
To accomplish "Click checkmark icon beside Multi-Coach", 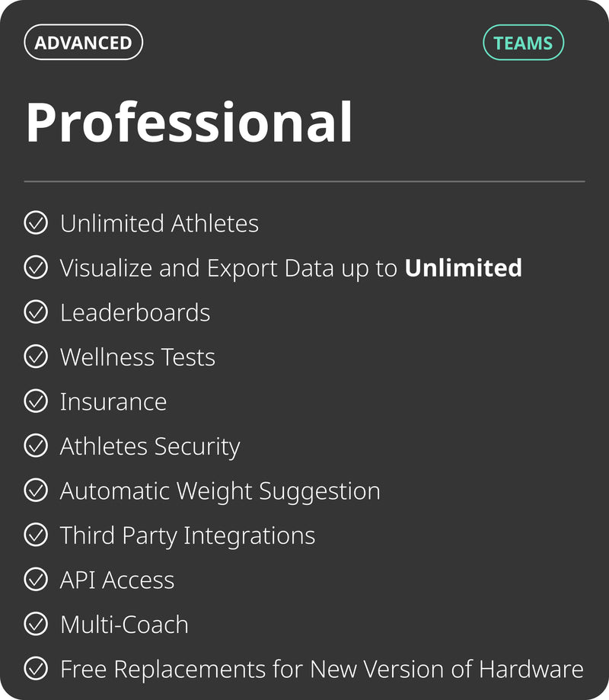I will [x=36, y=624].
